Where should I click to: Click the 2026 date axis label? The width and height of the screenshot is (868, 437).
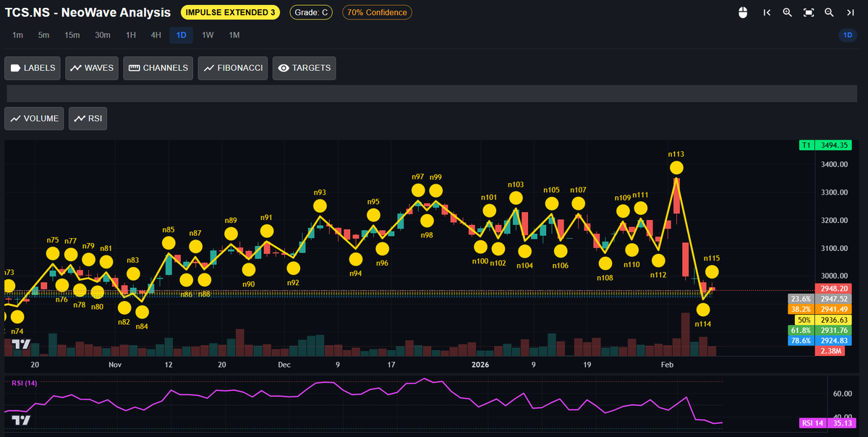(x=480, y=365)
